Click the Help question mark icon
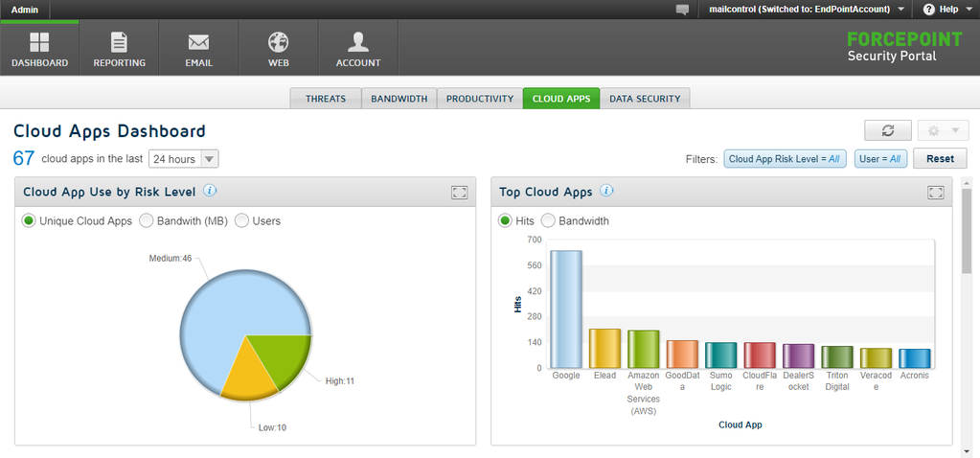980x458 pixels. 929,10
